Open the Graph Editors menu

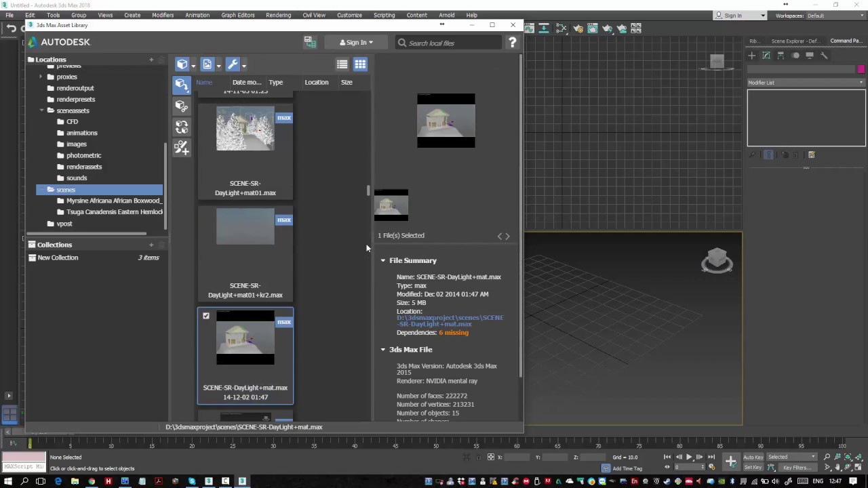click(x=238, y=15)
